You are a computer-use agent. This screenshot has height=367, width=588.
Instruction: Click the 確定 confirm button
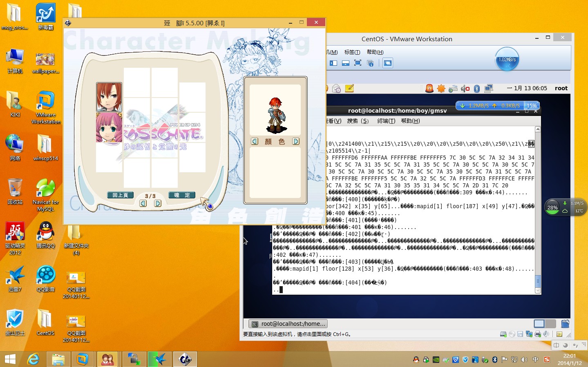[182, 195]
